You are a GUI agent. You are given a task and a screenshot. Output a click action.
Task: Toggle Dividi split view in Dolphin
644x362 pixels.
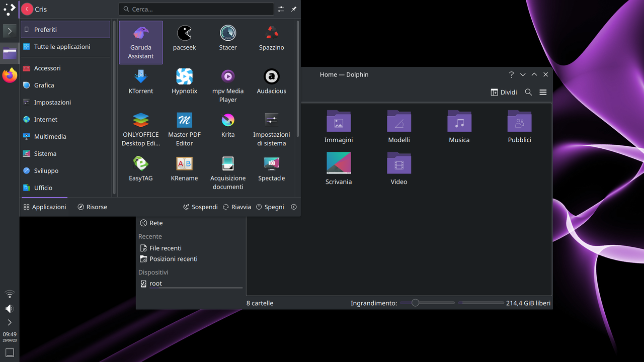pyautogui.click(x=504, y=92)
